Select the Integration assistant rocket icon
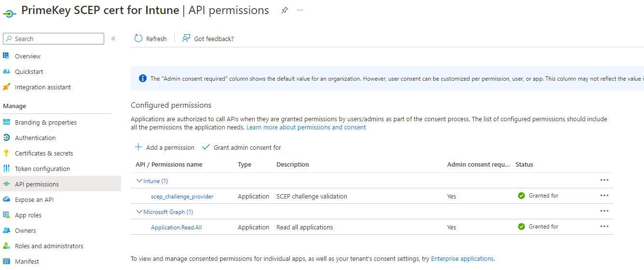Viewport: 644px width, 270px height. coord(6,87)
